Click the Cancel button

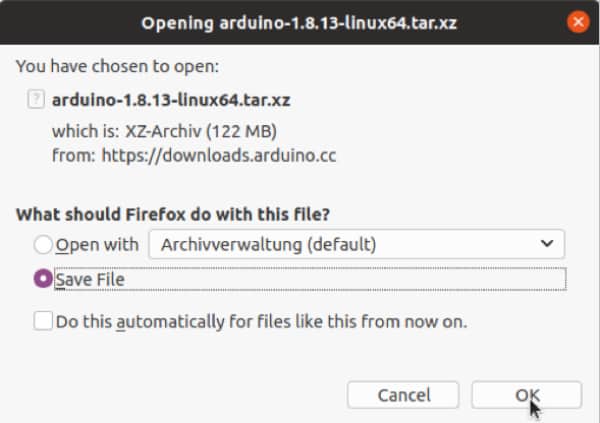pyautogui.click(x=403, y=395)
